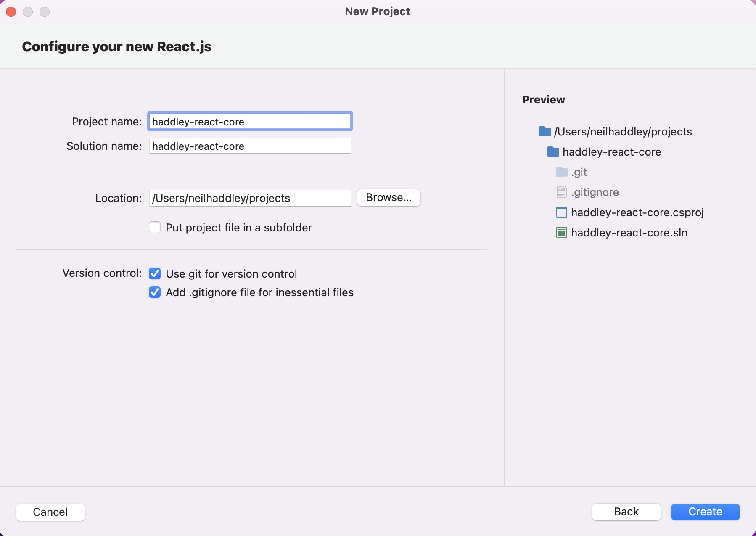
Task: Select /Users/neilhaddley/projects tree entry
Action: click(x=623, y=132)
